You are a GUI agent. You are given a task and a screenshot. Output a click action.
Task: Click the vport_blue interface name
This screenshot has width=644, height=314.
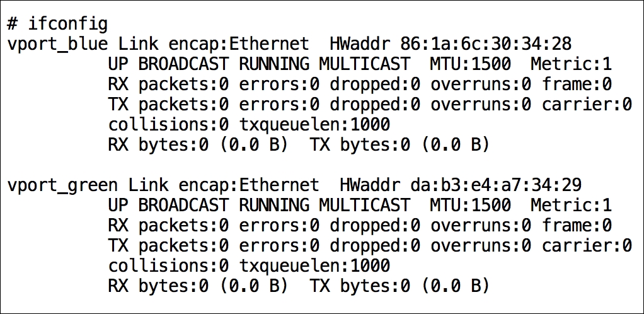point(58,44)
